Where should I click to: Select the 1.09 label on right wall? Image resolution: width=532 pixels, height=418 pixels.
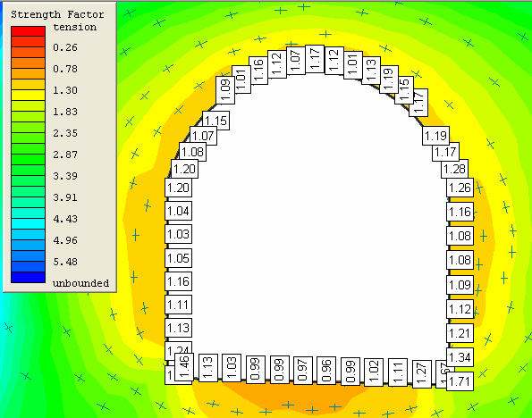(x=460, y=285)
